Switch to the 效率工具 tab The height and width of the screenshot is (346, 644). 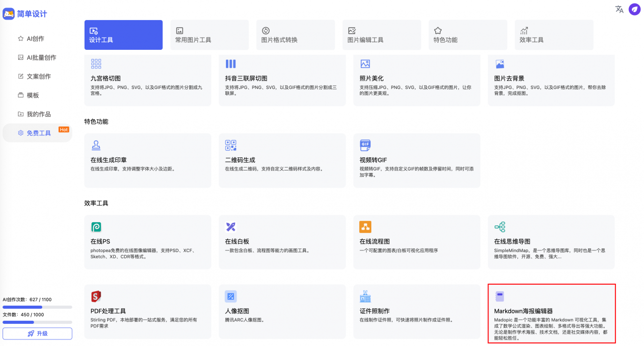tap(554, 35)
